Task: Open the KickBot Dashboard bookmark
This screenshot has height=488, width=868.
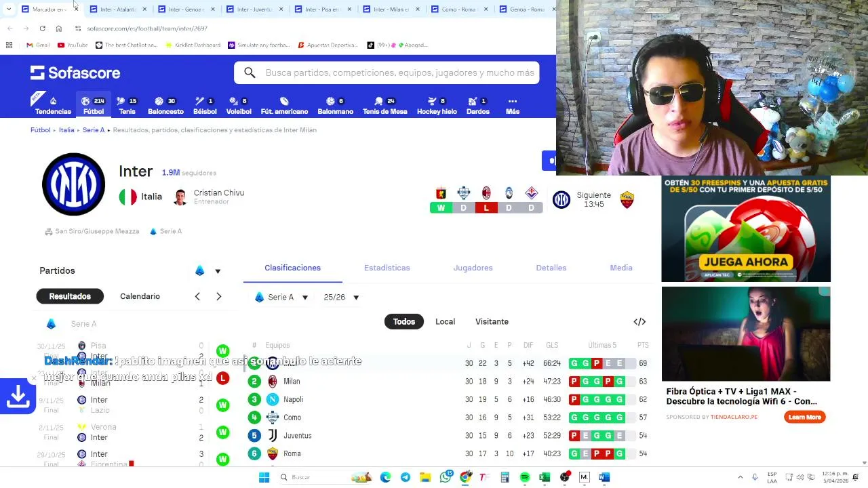Action: (193, 45)
